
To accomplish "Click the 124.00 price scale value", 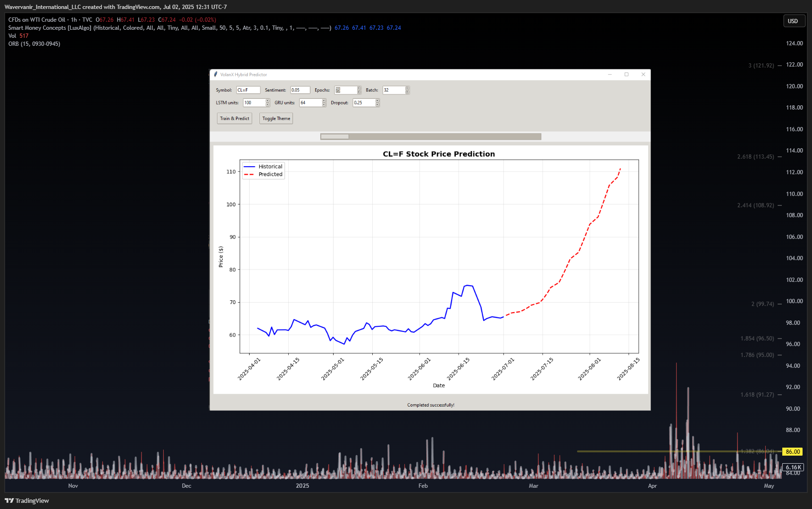I will pyautogui.click(x=795, y=43).
